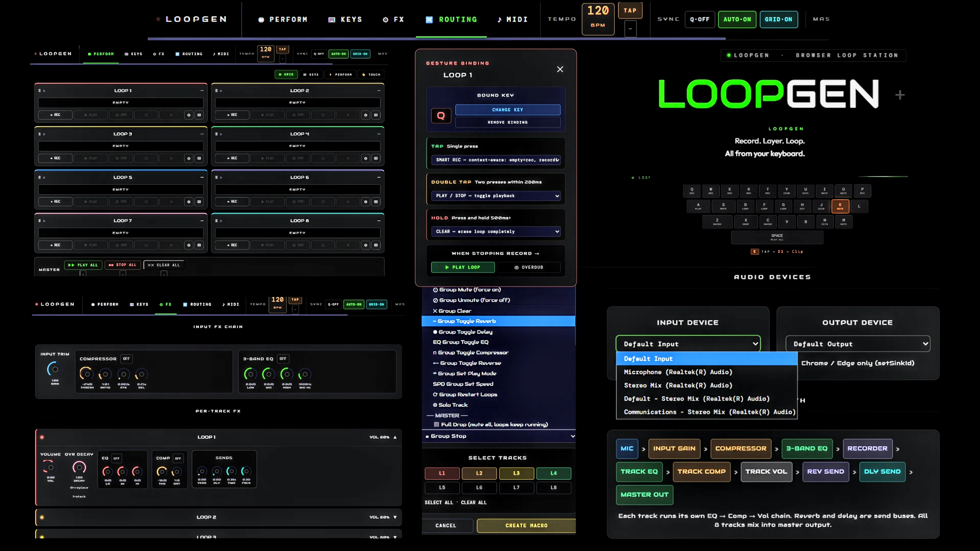
Task: Open the Group Stop macro action dropdown
Action: click(498, 436)
